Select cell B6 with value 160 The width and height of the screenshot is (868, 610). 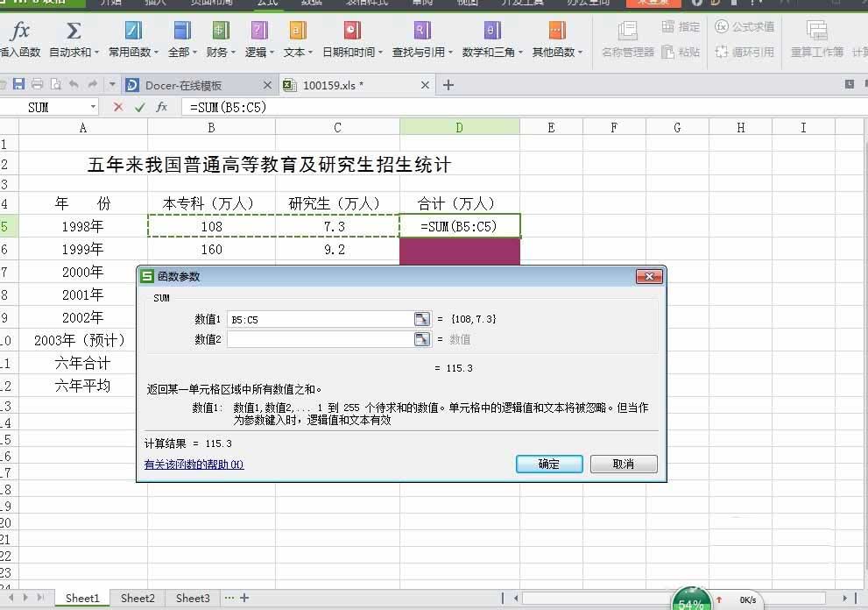click(x=211, y=249)
